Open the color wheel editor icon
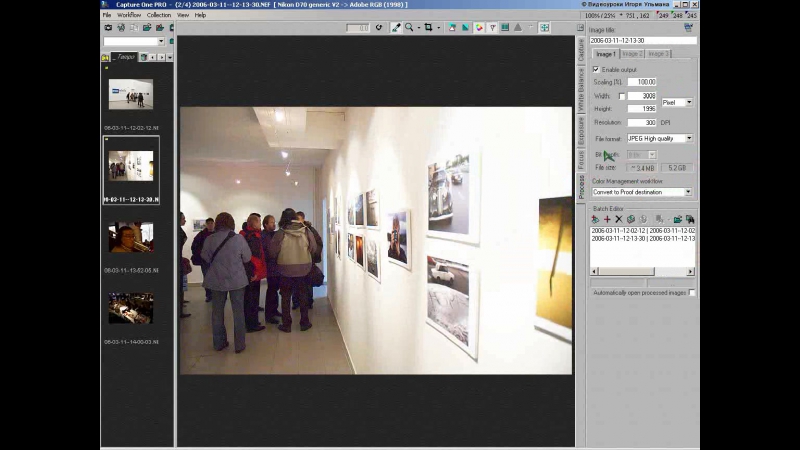Viewport: 800px width, 450px height. tap(479, 28)
